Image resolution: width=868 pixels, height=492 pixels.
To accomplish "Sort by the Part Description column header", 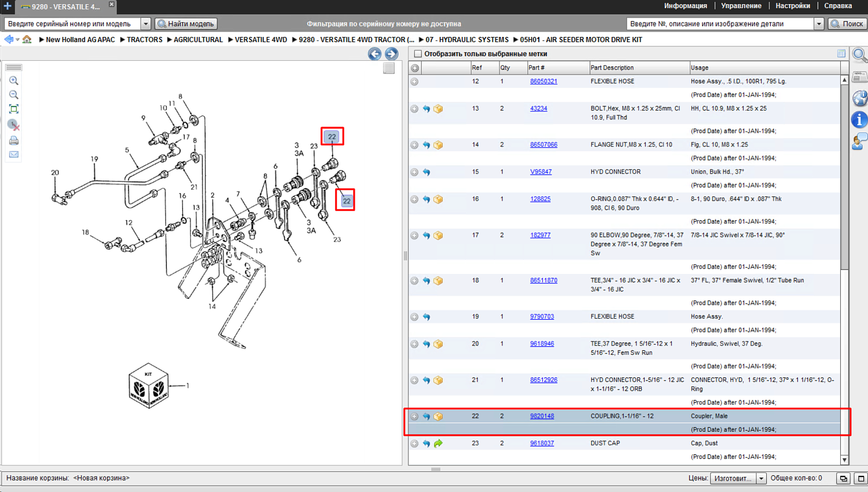I will [x=639, y=68].
